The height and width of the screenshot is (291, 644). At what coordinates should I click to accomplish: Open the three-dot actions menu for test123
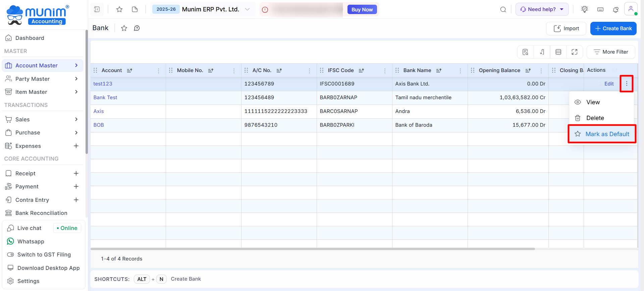pyautogui.click(x=626, y=84)
